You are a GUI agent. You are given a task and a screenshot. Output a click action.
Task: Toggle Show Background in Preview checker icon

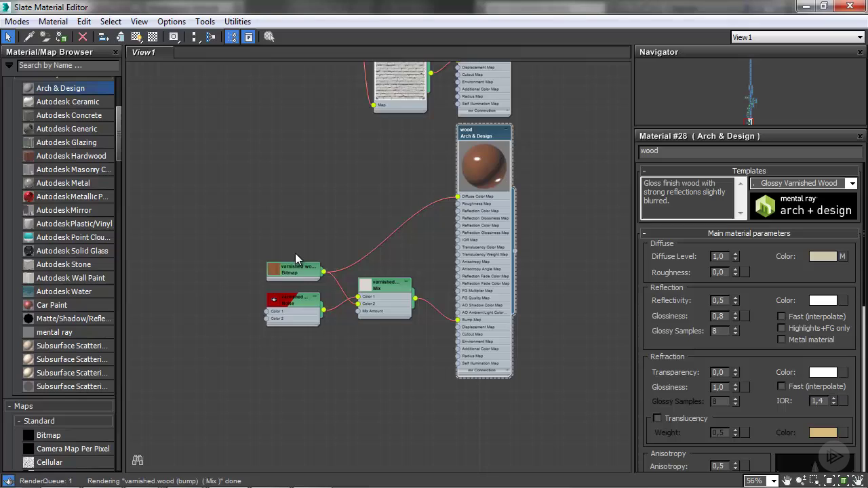(x=153, y=37)
